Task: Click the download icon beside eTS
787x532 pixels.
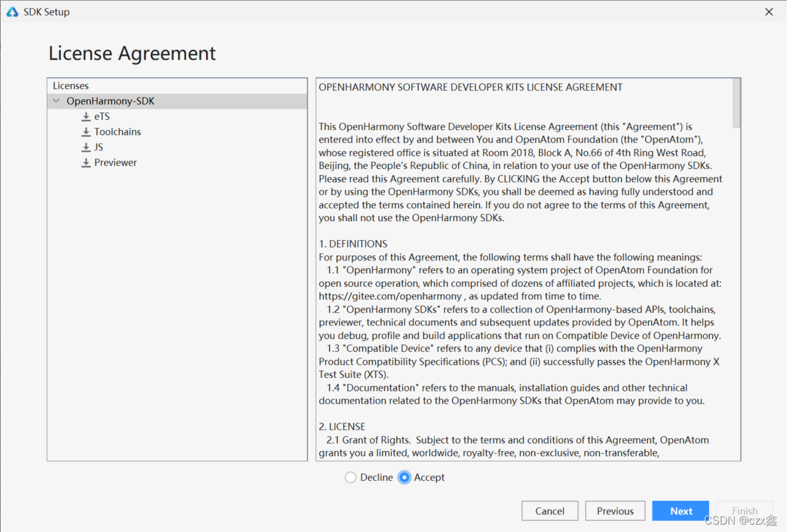Action: pyautogui.click(x=86, y=117)
